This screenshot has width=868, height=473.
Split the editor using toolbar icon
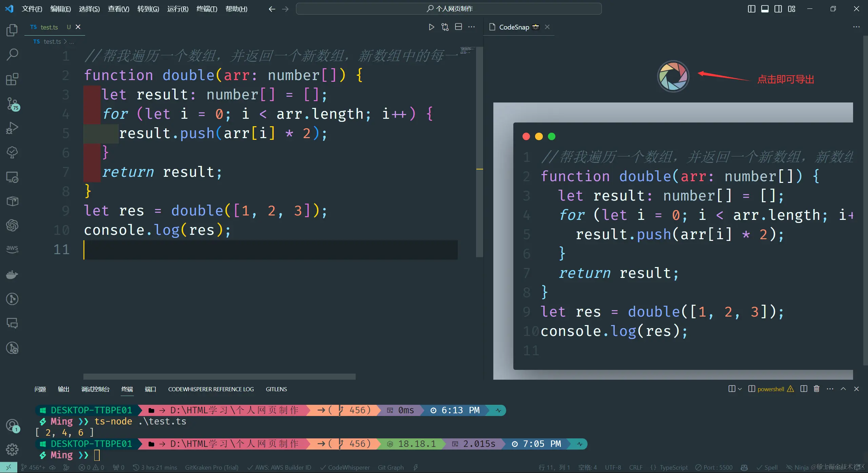pos(458,27)
